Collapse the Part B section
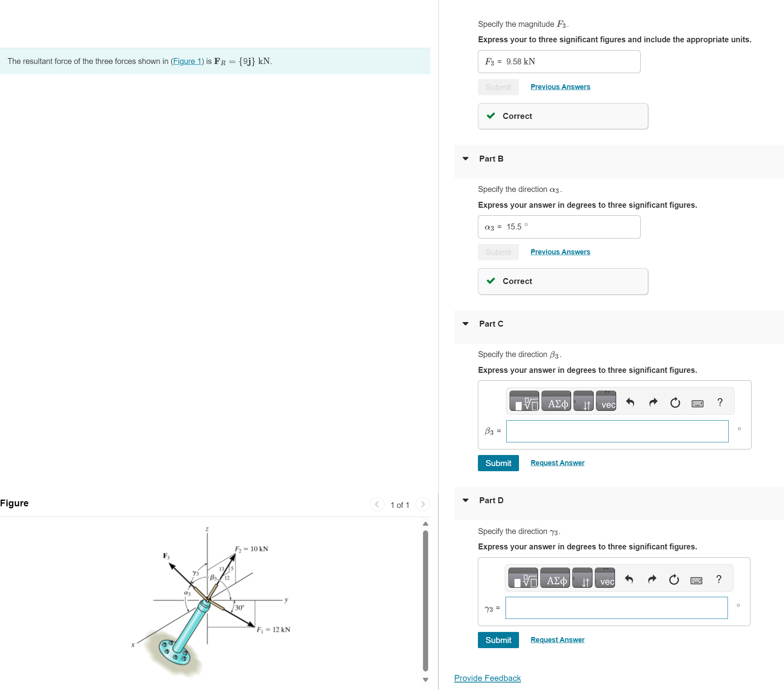 [x=465, y=159]
